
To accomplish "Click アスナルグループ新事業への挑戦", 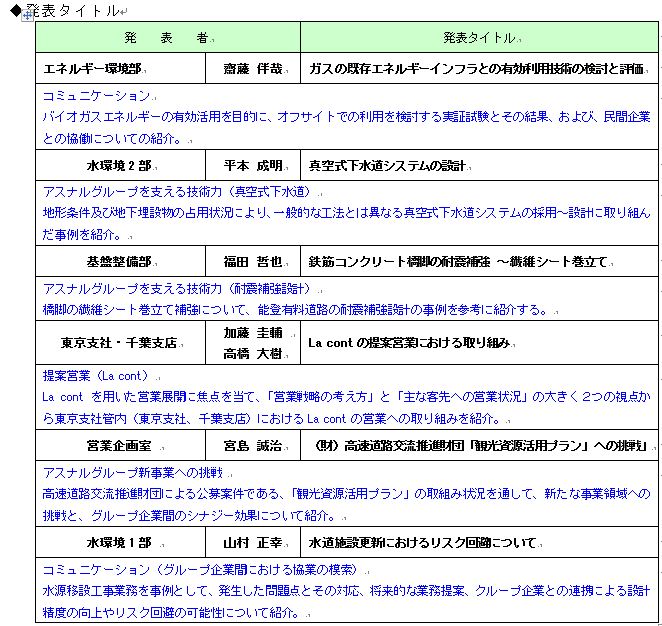I will pos(133,472).
